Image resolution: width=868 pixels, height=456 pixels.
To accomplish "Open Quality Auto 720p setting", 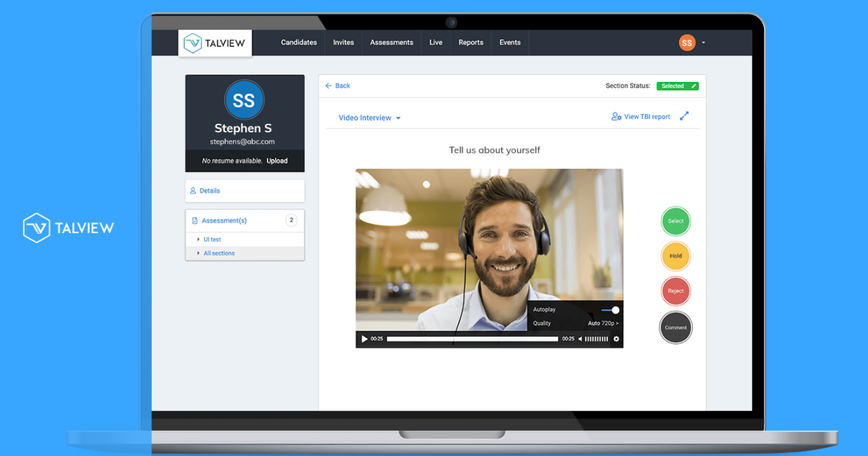I will [603, 324].
